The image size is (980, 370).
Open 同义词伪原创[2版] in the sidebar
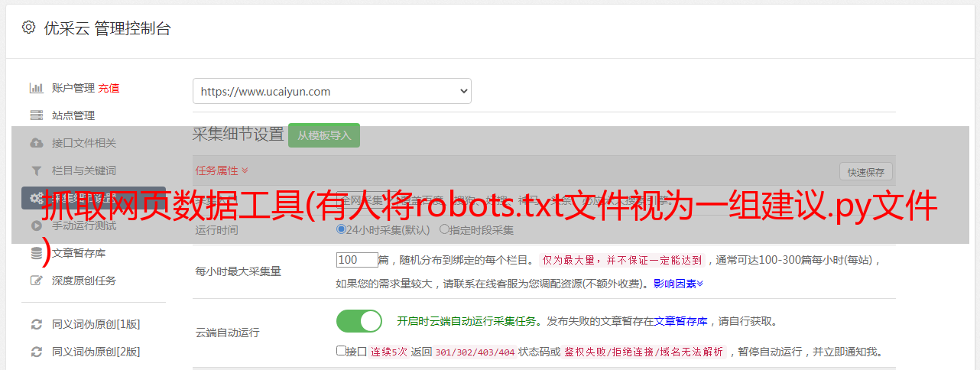click(x=96, y=352)
